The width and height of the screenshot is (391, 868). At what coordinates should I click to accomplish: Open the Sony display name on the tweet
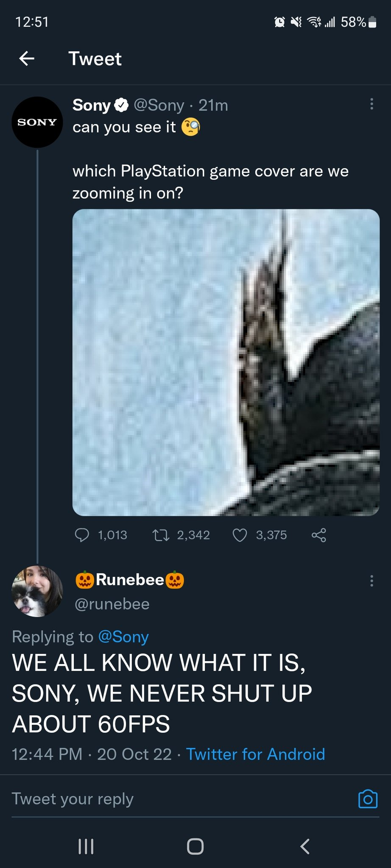pyautogui.click(x=92, y=105)
